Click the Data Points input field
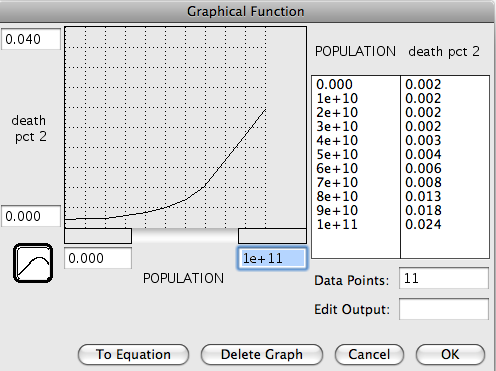Viewport: 496px width, 371px height. click(444, 278)
